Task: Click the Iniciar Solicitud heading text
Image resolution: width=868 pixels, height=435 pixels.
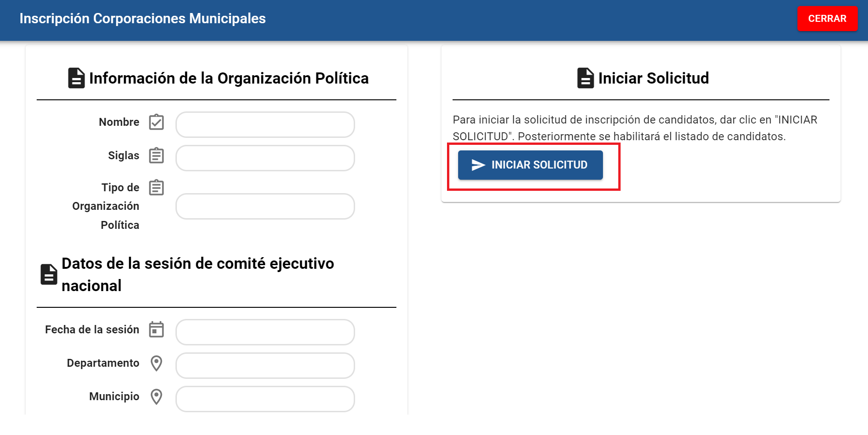Action: (653, 78)
